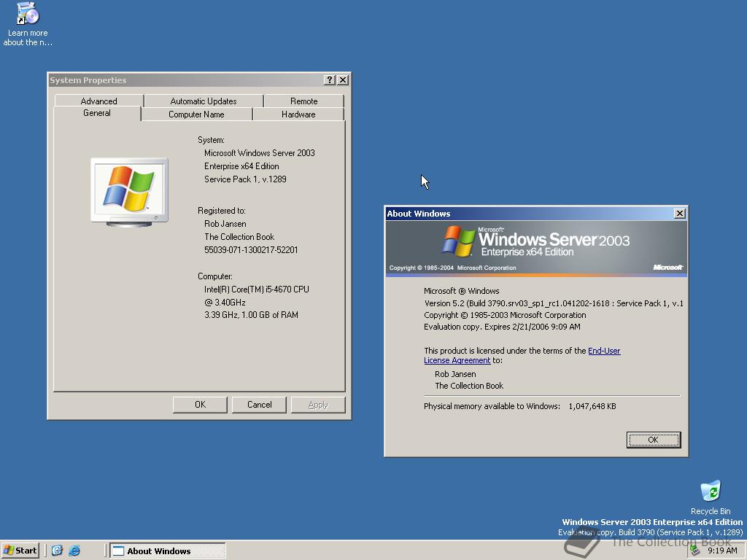Click the About Windows title bar

click(x=529, y=214)
